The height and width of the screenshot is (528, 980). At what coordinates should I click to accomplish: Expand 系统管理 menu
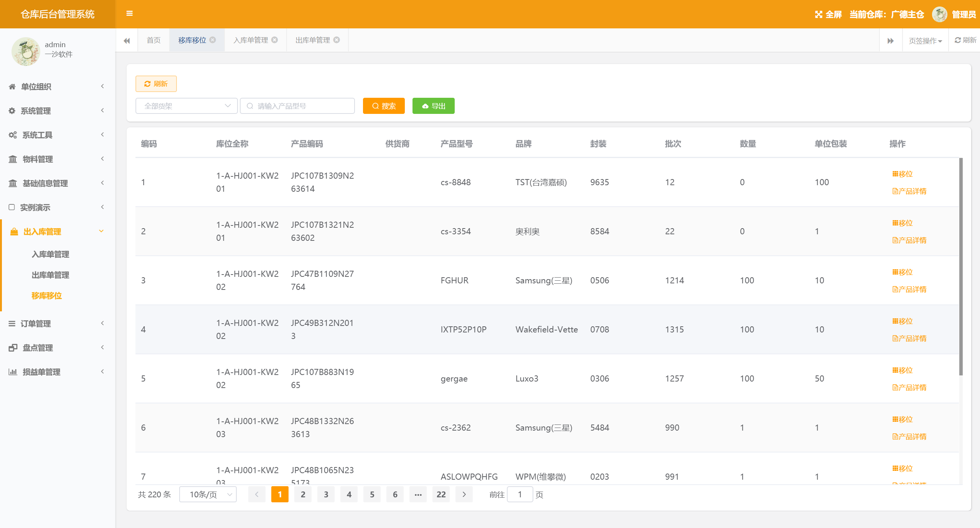pos(58,111)
